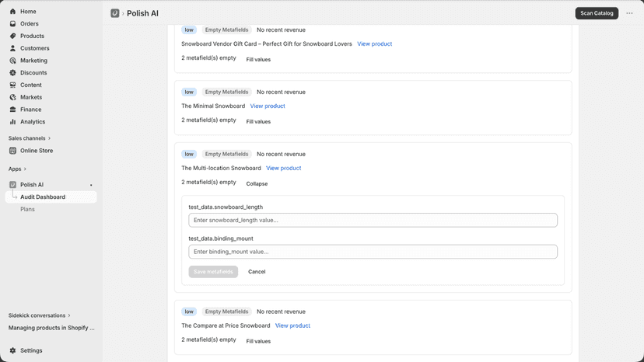Click the Settings gear icon
This screenshot has height=362, width=644.
pyautogui.click(x=12, y=350)
